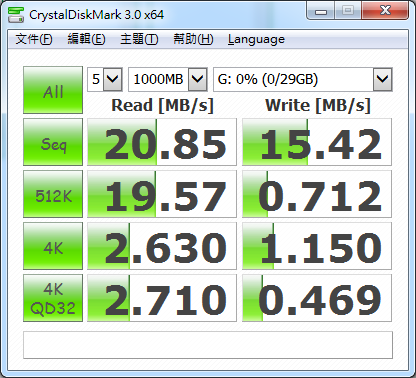Close the CrystalDiskMark window
This screenshot has height=378, width=416.
tap(385, 11)
